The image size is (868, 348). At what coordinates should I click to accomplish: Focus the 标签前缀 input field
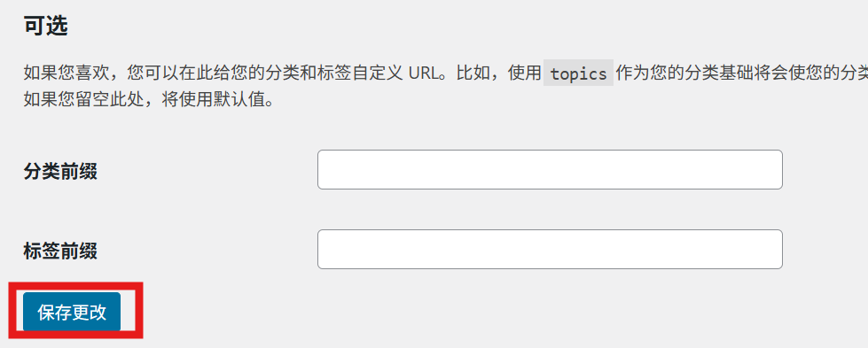550,250
